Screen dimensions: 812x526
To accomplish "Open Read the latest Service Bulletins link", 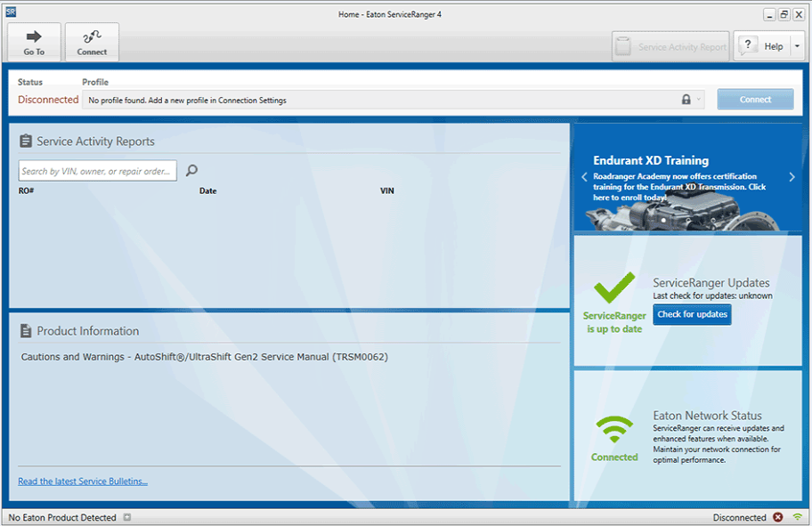I will [x=83, y=481].
